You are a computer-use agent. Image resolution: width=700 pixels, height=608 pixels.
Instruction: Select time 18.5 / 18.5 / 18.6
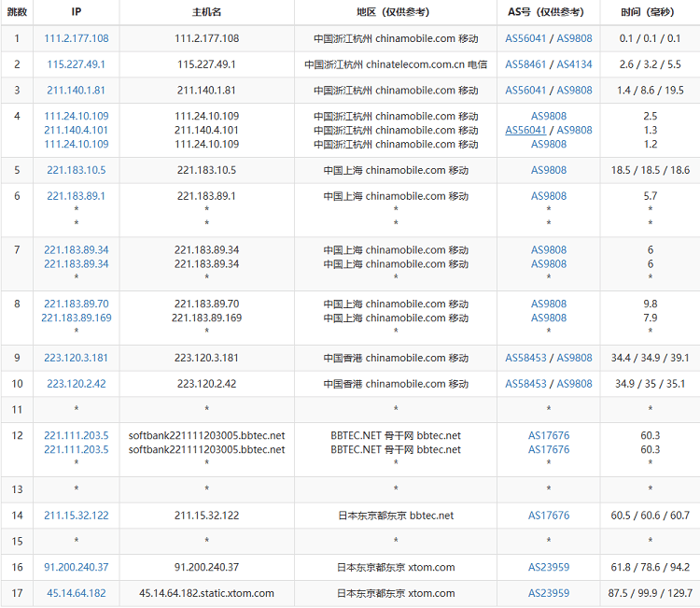pyautogui.click(x=650, y=170)
